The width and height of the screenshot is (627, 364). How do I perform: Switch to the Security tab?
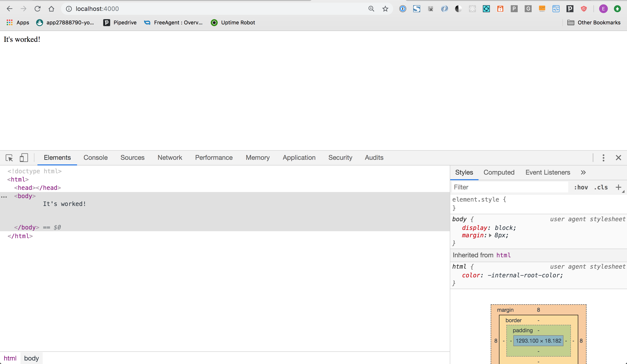340,157
